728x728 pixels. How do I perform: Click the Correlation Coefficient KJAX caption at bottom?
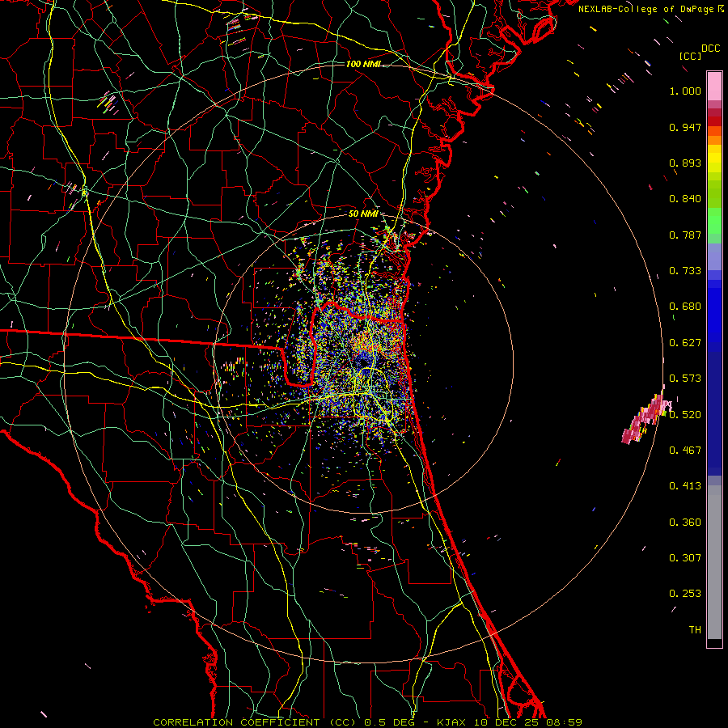click(368, 722)
